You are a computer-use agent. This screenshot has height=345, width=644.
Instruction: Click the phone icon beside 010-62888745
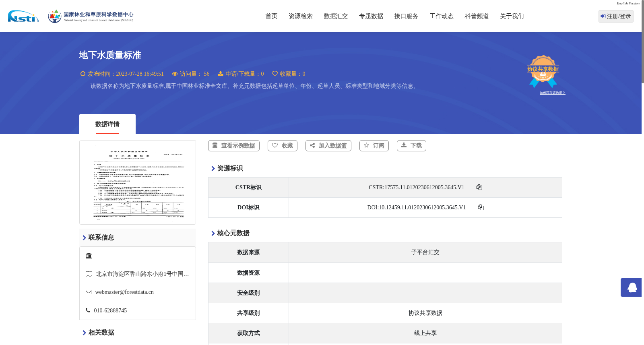point(88,310)
